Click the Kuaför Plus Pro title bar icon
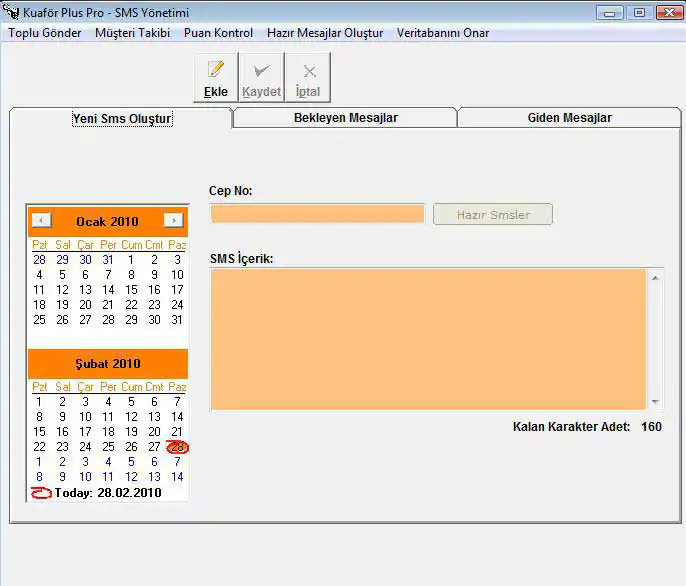This screenshot has width=686, height=586. coord(11,13)
